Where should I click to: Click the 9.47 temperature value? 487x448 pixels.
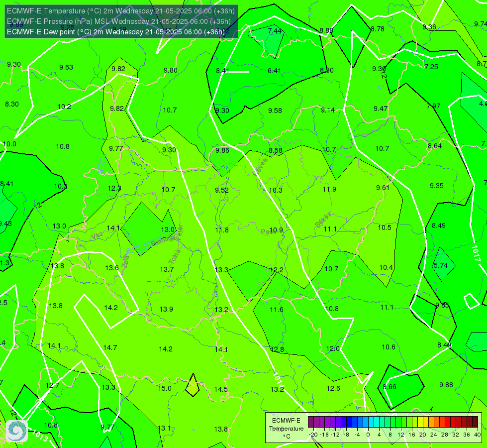[x=381, y=109]
